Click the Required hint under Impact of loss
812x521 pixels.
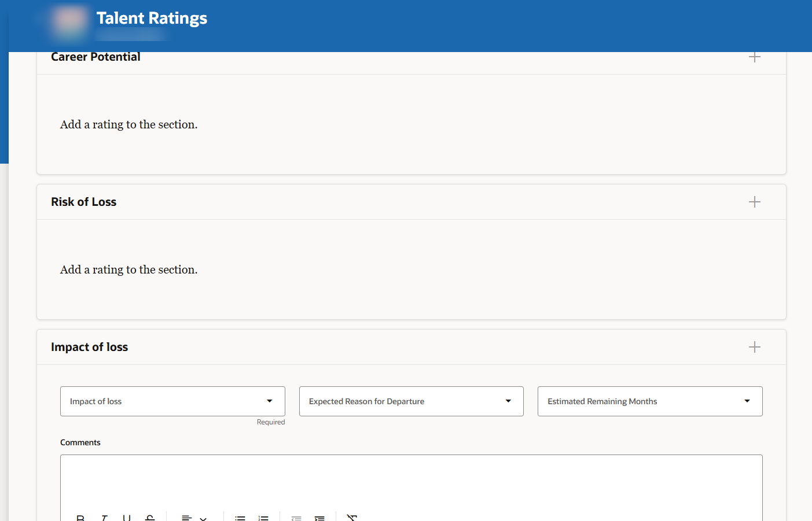271,422
